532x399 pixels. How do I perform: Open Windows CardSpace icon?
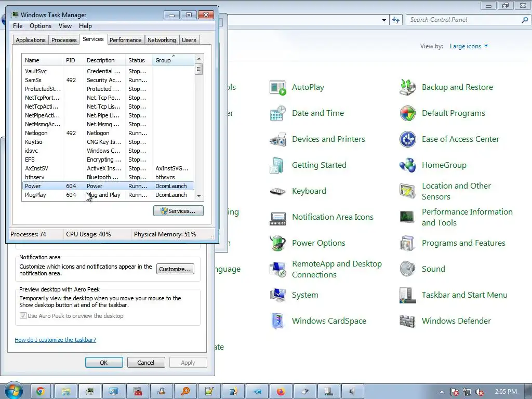[x=278, y=321]
